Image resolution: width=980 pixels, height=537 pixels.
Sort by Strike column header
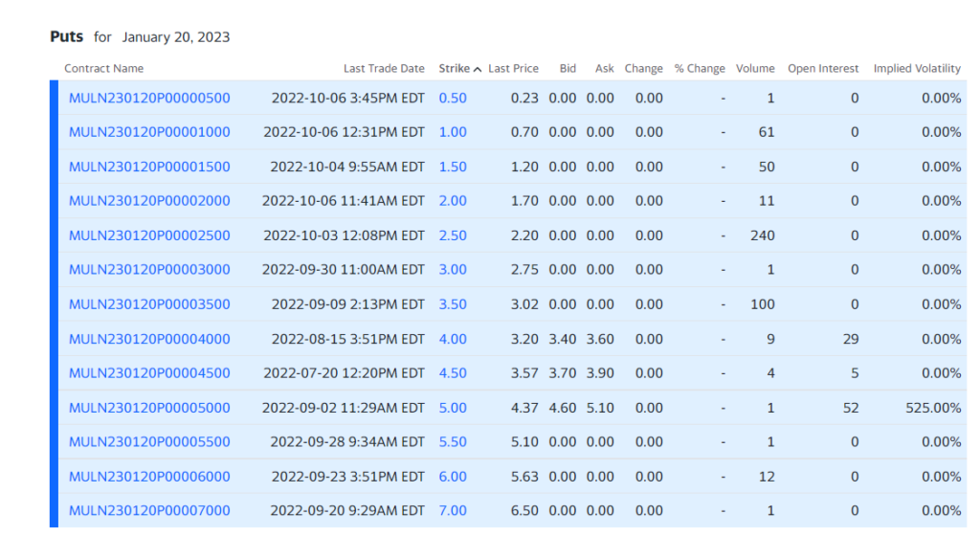pos(455,69)
